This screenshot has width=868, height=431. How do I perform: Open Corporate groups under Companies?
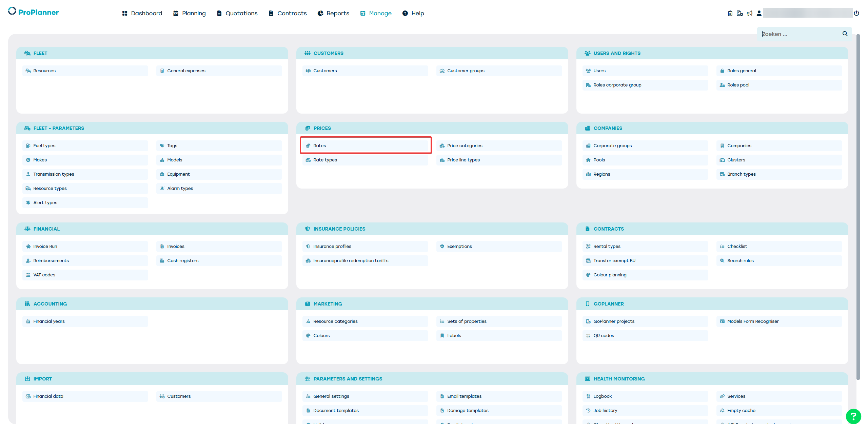[x=612, y=145]
